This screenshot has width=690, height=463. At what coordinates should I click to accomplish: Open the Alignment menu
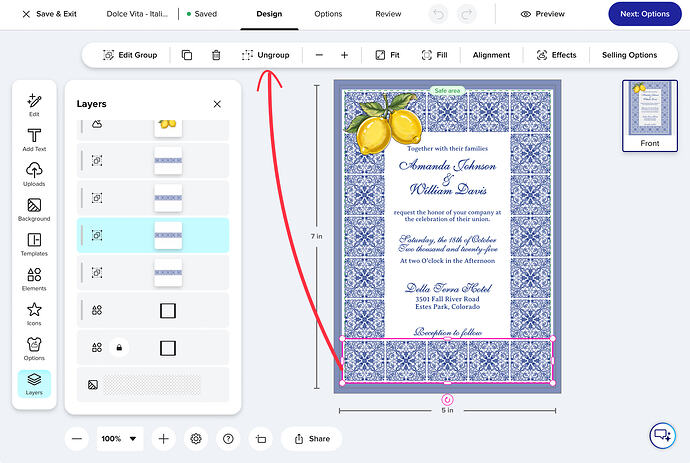click(491, 55)
